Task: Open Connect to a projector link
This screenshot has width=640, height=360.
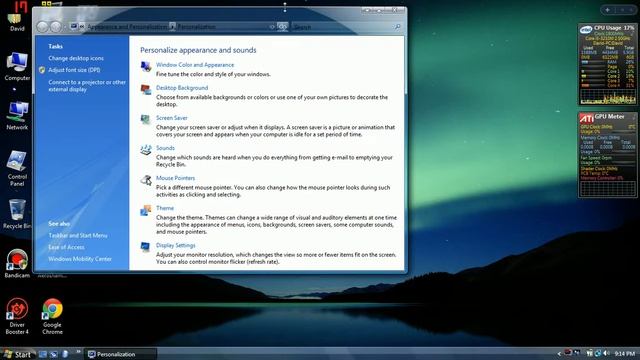Action: pos(87,86)
